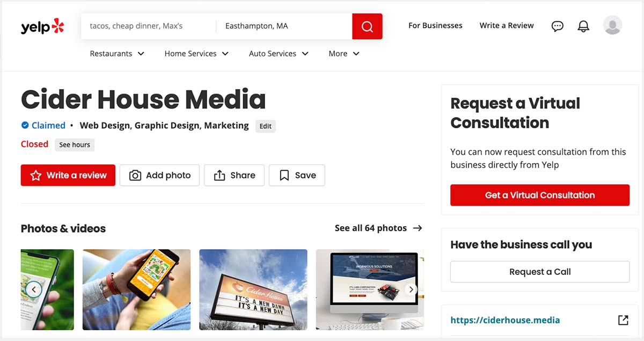The image size is (644, 341).
Task: Open the notifications bell icon
Action: click(x=583, y=26)
